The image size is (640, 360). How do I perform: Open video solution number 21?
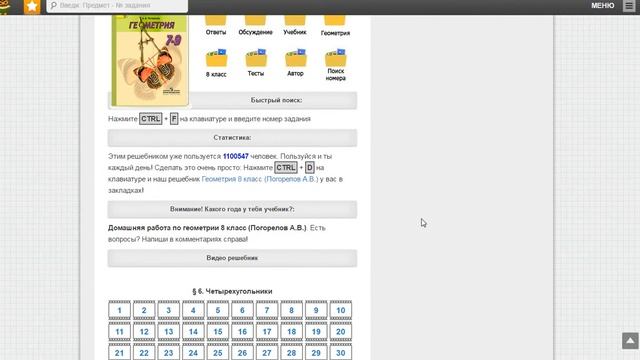click(x=120, y=352)
